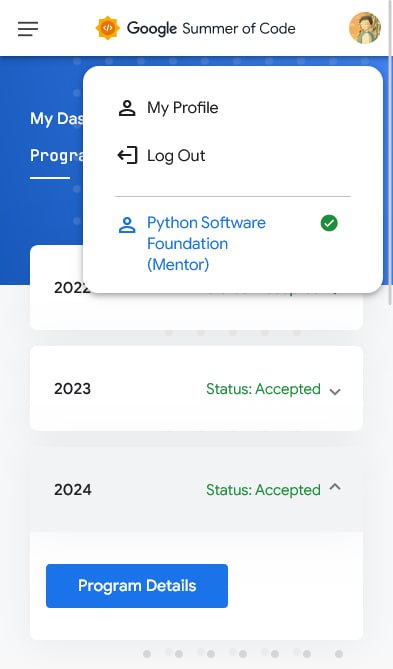Click the Python Software Foundation person icon
Image resolution: width=393 pixels, height=669 pixels.
pos(127,225)
